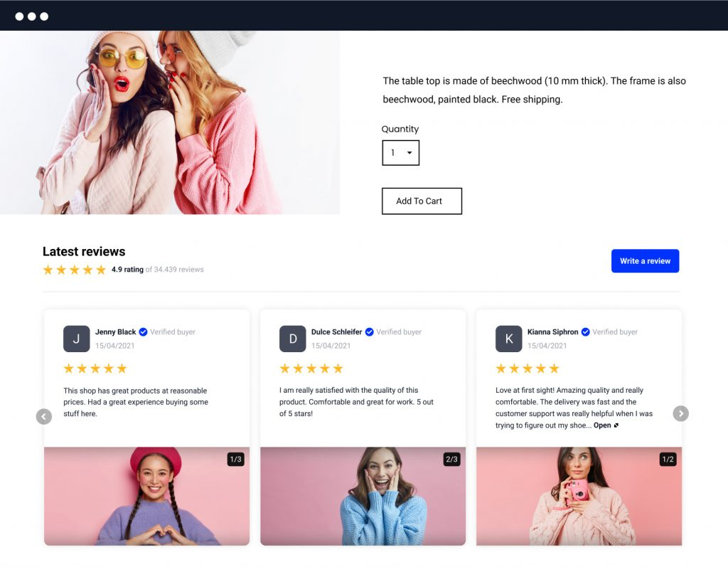Click Kianna Siphron's verified badge icon
The height and width of the screenshot is (567, 728).
tap(585, 332)
